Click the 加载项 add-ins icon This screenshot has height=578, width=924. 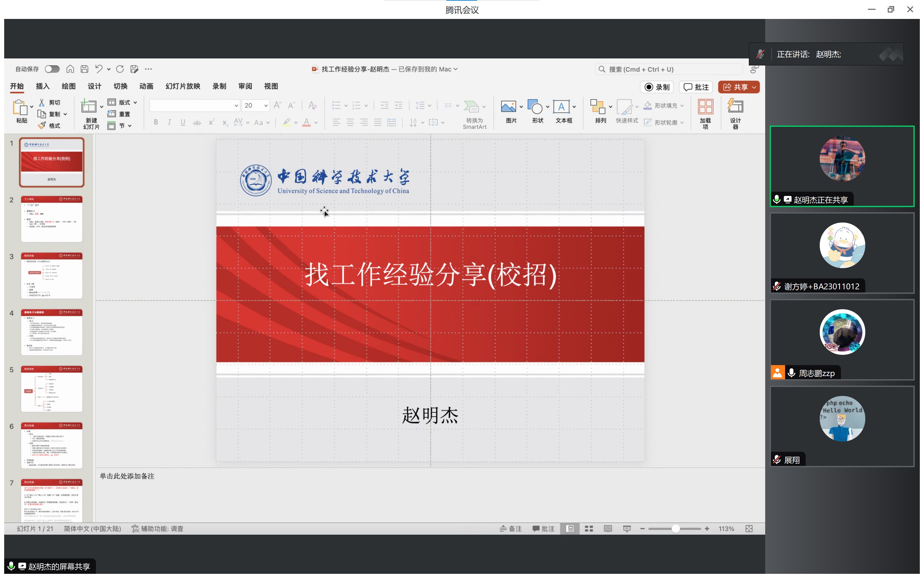point(705,107)
